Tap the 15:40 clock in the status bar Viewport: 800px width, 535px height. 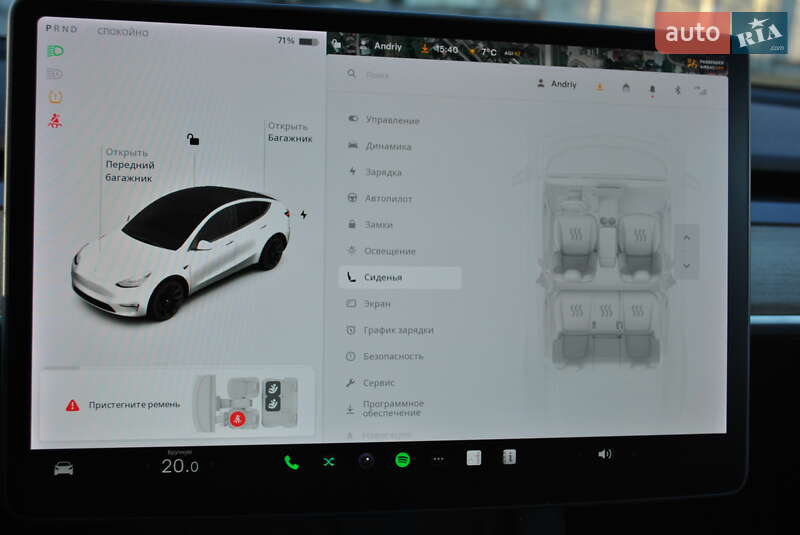[446, 49]
